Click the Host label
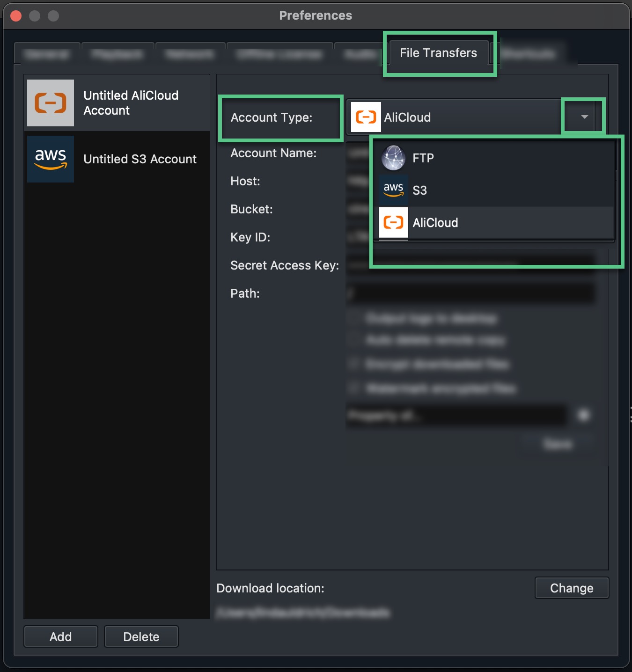This screenshot has width=632, height=672. [245, 181]
